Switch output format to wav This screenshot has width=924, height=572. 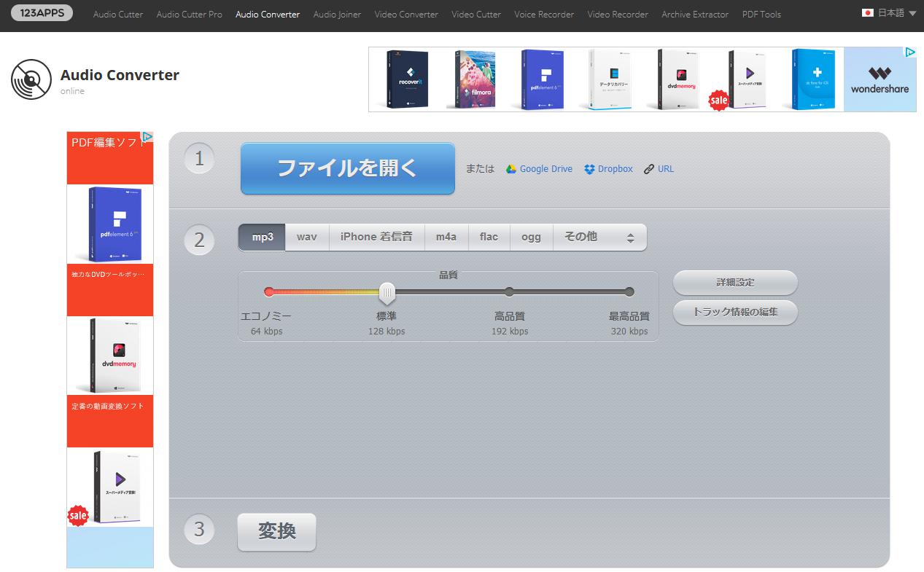tap(306, 237)
